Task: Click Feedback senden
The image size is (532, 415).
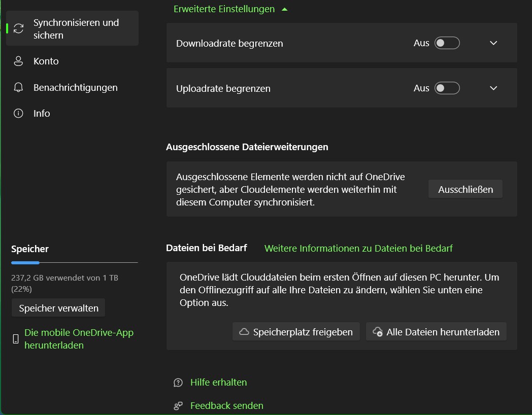Action: coord(226,405)
